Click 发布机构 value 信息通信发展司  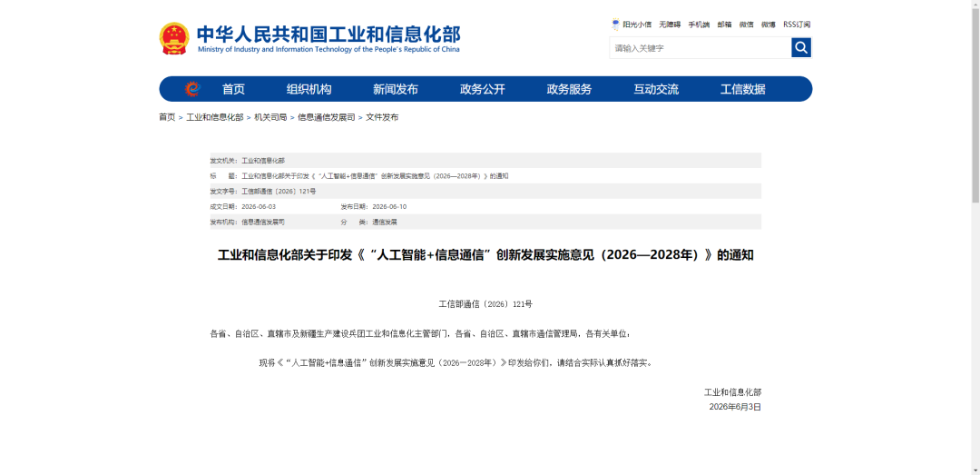[263, 223]
